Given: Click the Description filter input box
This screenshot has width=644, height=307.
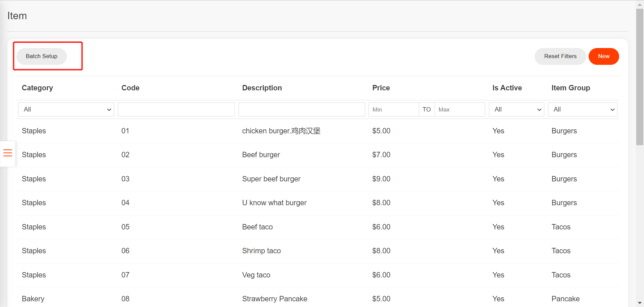Looking at the screenshot, I should pos(301,109).
